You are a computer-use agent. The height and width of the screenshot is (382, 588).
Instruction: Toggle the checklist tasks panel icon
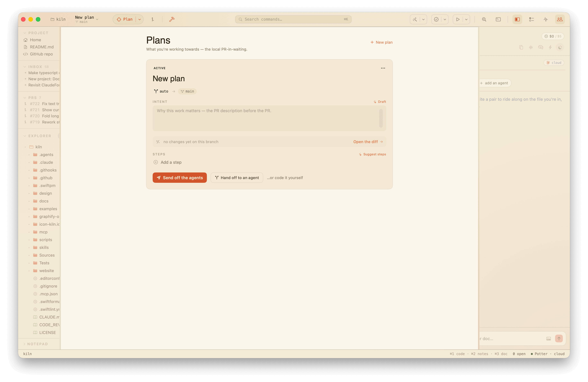tap(531, 19)
